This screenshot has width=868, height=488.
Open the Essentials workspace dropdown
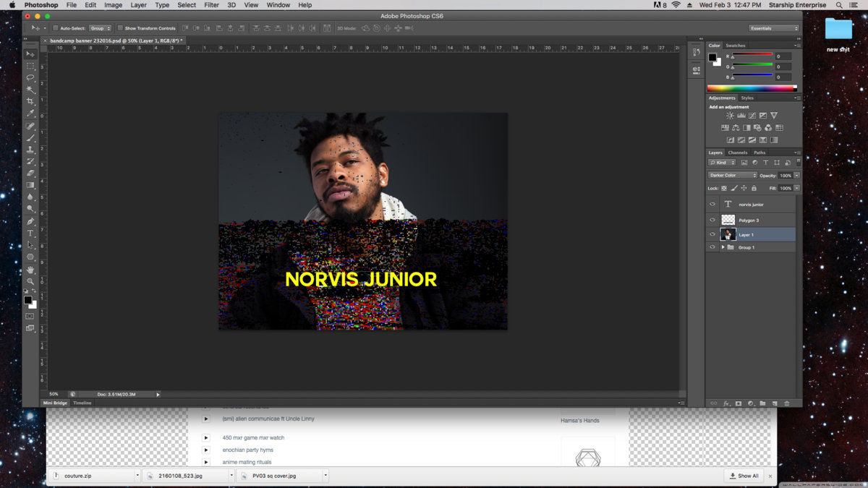point(774,28)
